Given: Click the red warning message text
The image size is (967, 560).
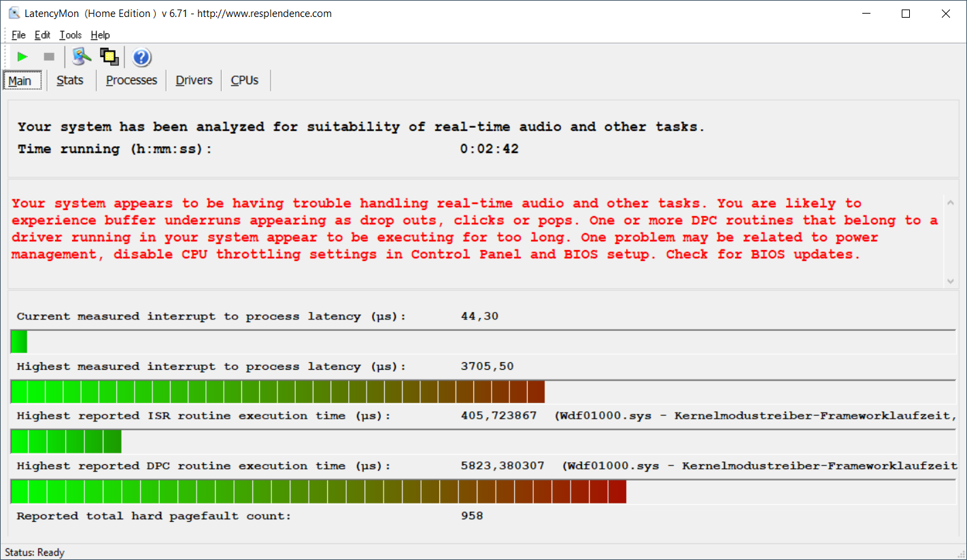Looking at the screenshot, I should click(x=475, y=228).
